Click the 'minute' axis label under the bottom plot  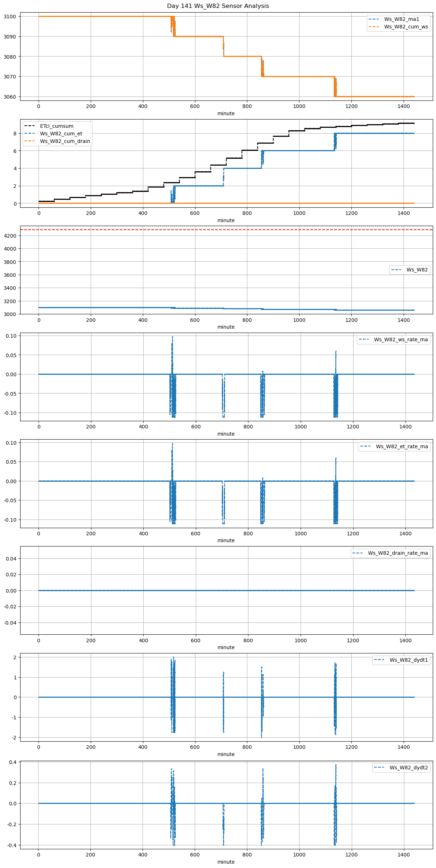click(226, 862)
